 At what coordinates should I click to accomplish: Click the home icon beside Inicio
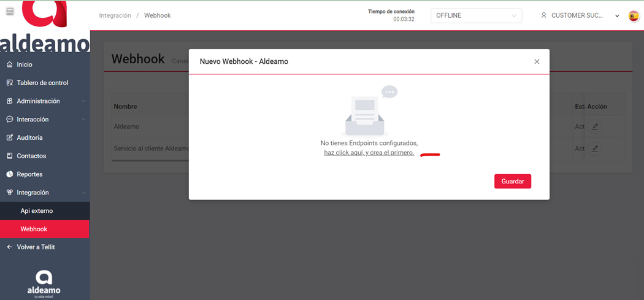tap(10, 64)
